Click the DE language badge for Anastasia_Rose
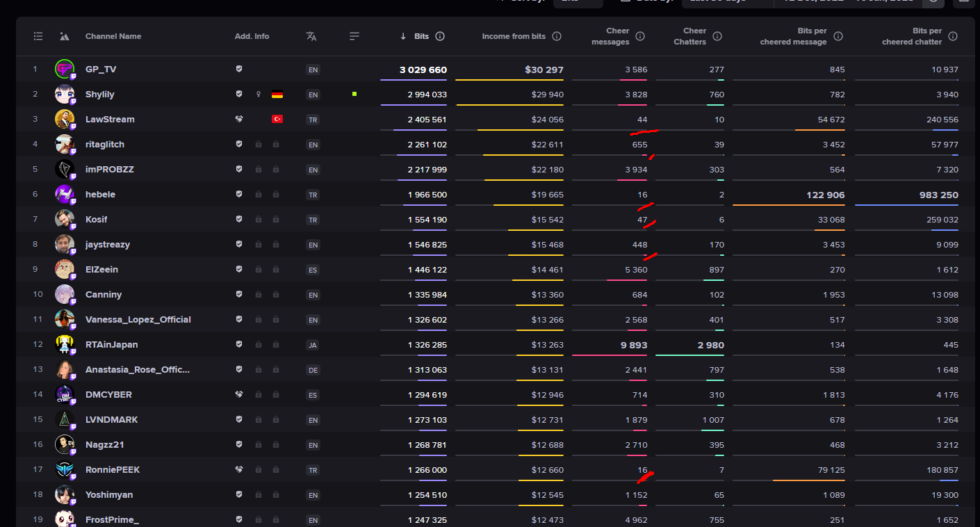The height and width of the screenshot is (527, 980). pyautogui.click(x=313, y=370)
